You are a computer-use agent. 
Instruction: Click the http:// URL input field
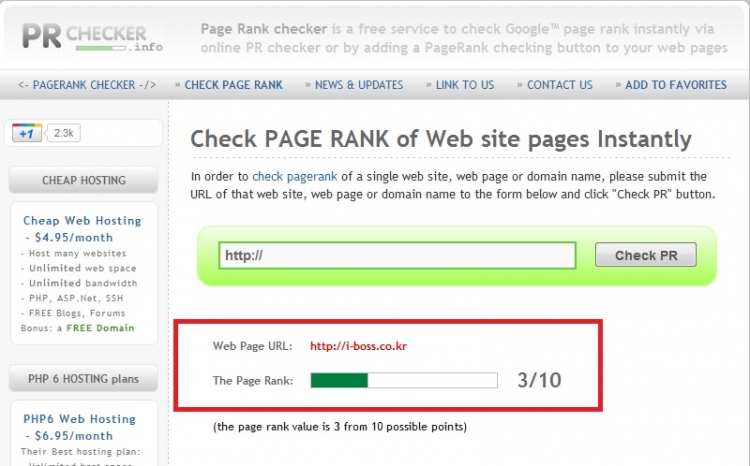click(397, 255)
